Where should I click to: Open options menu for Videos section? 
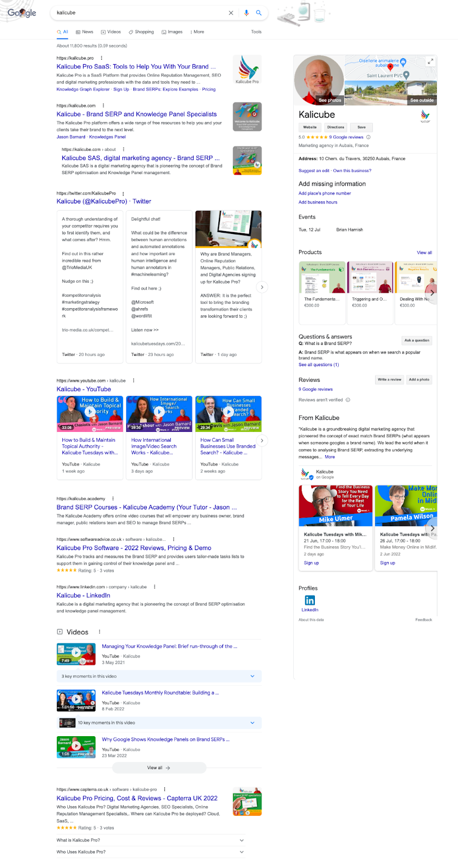click(99, 632)
